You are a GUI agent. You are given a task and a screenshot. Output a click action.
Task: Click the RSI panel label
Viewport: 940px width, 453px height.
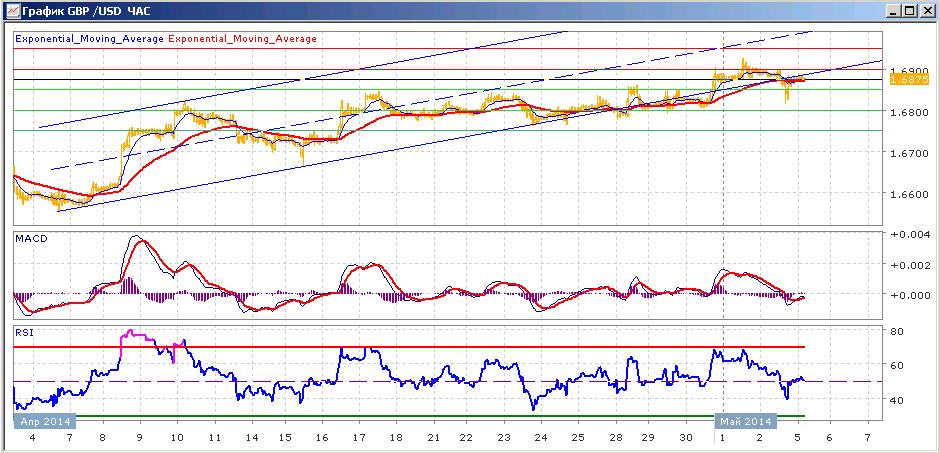point(23,333)
